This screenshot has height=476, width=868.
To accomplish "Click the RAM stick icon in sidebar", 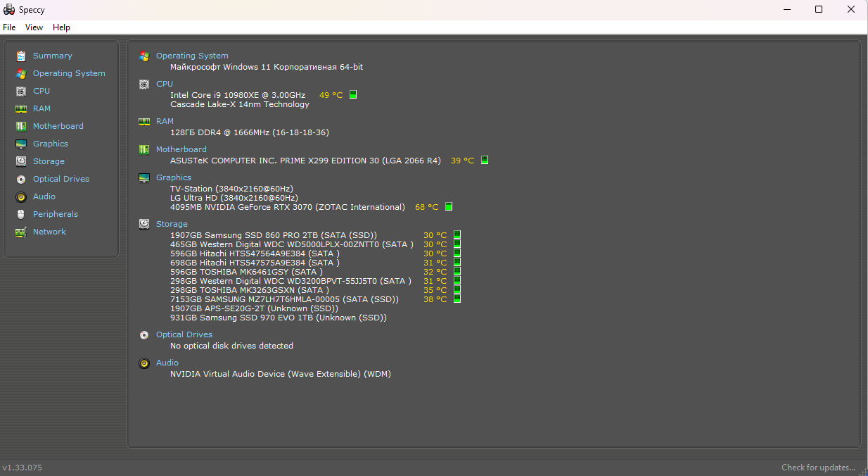I will click(21, 108).
